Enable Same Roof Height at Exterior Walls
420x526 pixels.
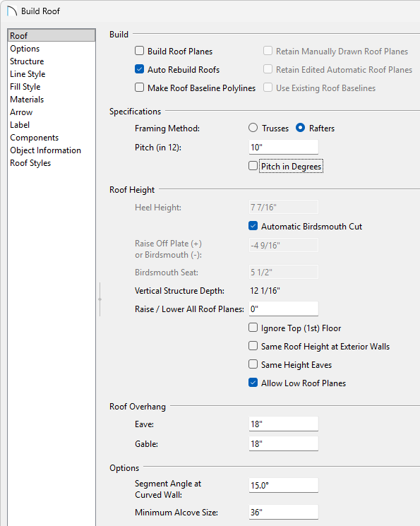pos(253,346)
